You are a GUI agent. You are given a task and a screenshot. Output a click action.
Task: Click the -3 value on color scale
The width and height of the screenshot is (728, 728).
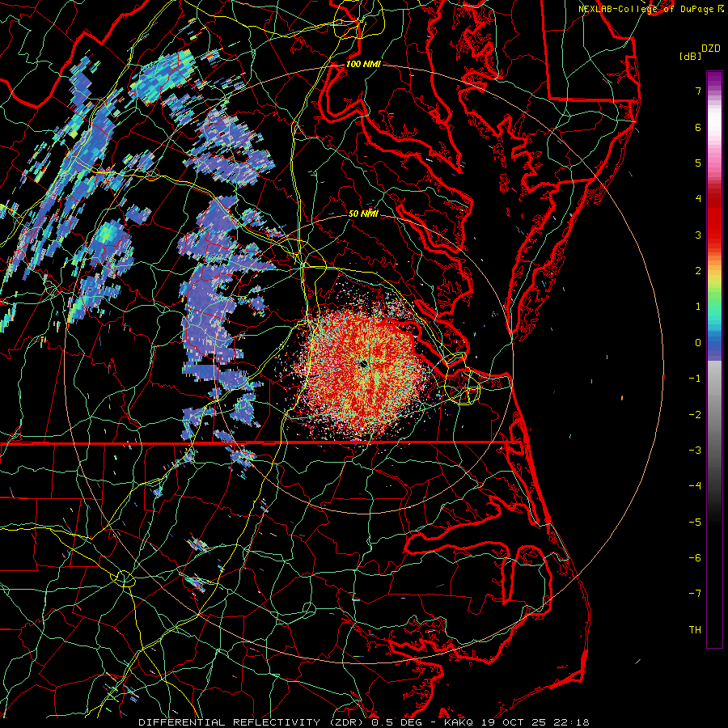pos(695,451)
